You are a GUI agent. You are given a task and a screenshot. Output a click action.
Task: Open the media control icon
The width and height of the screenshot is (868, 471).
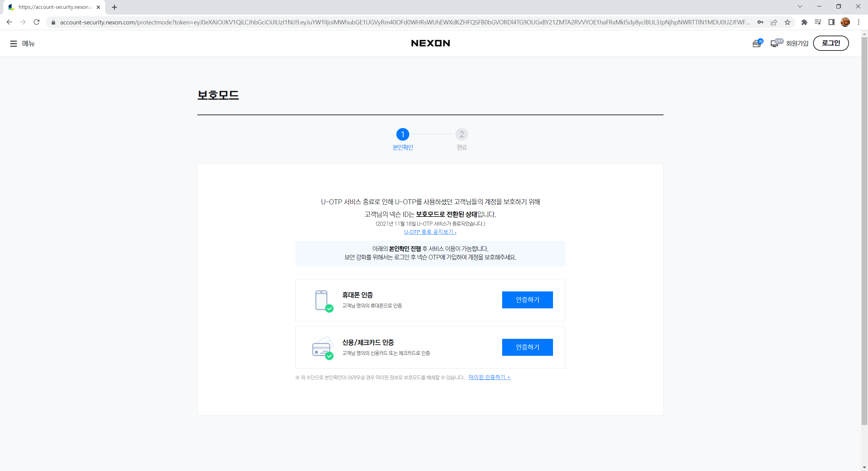click(x=818, y=22)
